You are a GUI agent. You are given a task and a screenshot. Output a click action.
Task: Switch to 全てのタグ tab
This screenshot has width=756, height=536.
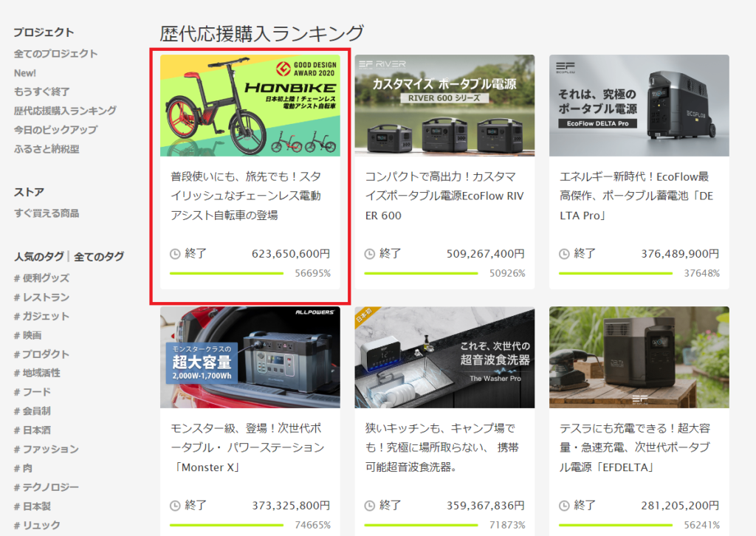coord(99,256)
